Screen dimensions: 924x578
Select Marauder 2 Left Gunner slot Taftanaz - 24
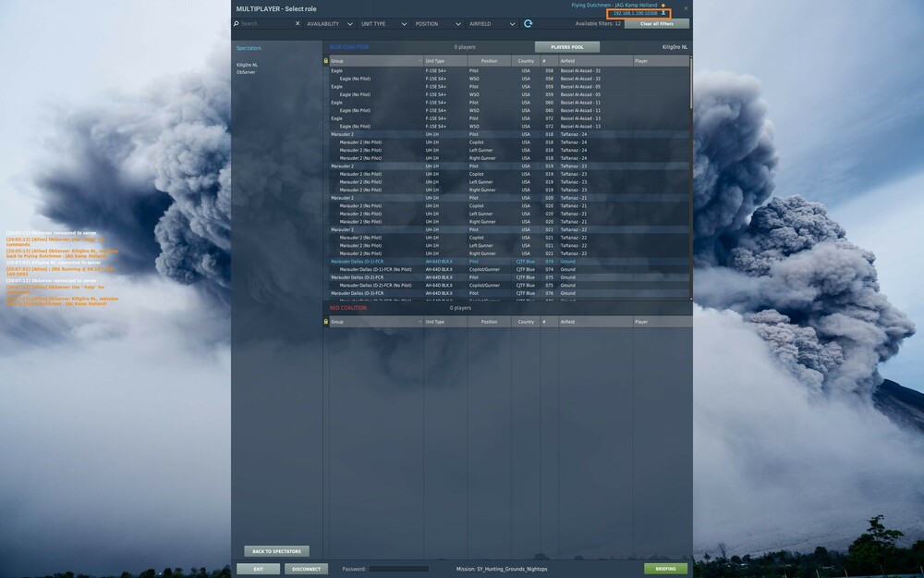coord(508,151)
